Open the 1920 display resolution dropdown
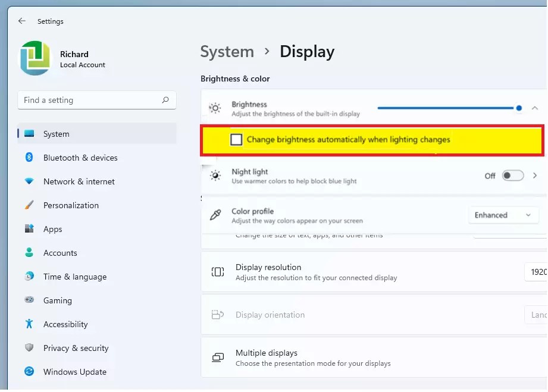Viewport: 548px width, 392px height. (x=536, y=272)
